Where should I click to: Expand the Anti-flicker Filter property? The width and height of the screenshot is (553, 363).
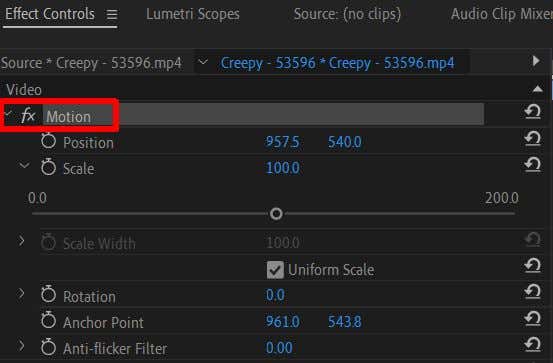tap(22, 346)
